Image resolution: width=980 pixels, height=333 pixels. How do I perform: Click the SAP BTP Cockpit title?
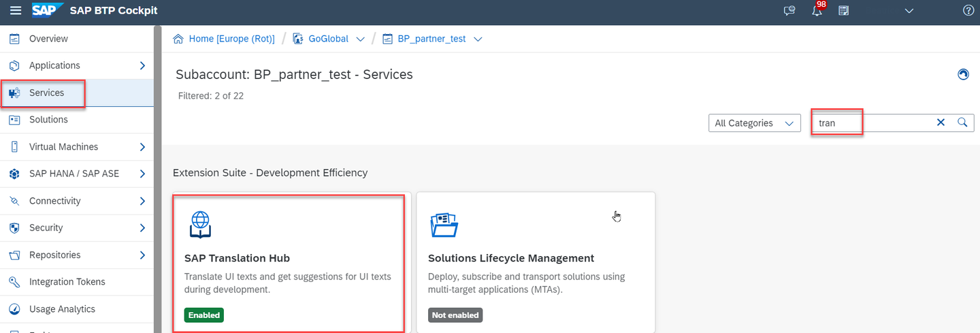click(x=114, y=10)
